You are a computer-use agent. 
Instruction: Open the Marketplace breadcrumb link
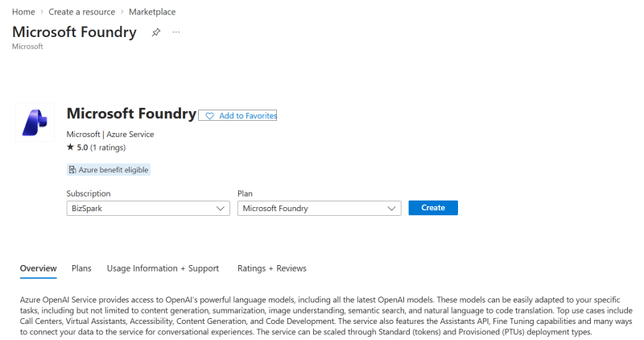152,12
